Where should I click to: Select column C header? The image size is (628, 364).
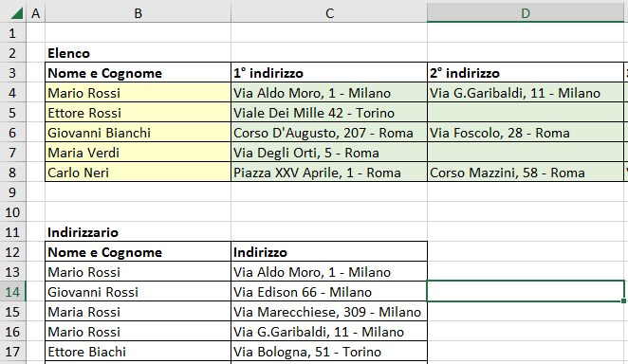coord(329,13)
